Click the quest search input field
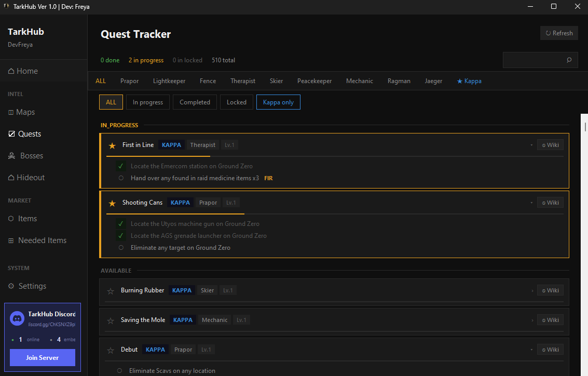Screen dimensions: 588x376 [x=540, y=60]
